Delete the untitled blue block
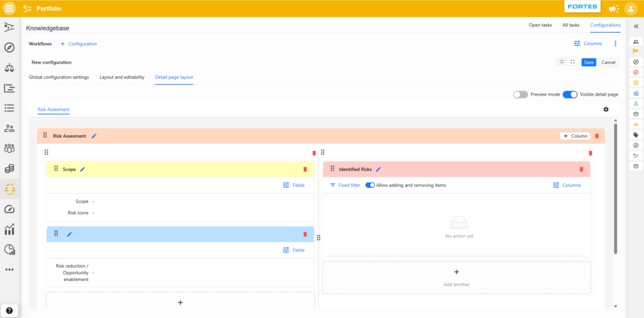This screenshot has width=644, height=318. 305,234
